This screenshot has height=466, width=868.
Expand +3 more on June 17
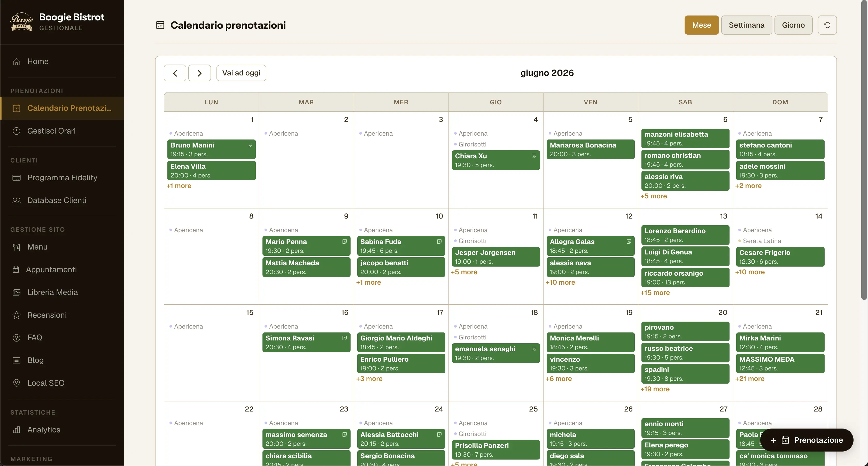tap(369, 379)
